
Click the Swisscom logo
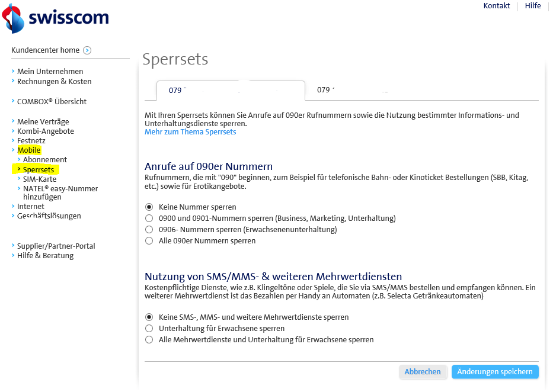pyautogui.click(x=56, y=18)
